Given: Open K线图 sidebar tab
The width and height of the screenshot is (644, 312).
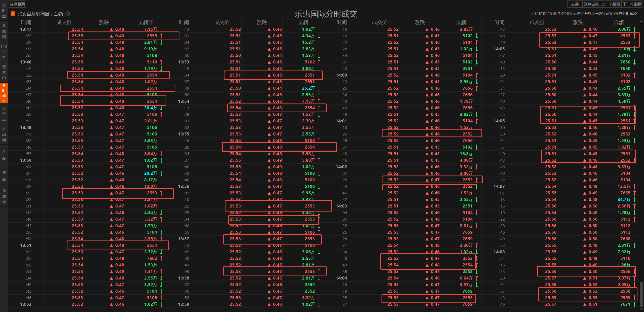Looking at the screenshot, I should pyautogui.click(x=4, y=31).
